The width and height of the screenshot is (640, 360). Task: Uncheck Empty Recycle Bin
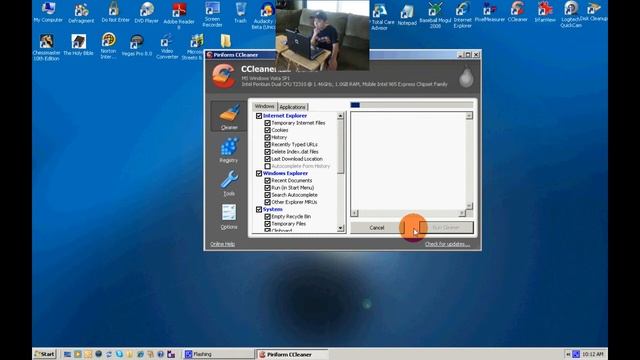coord(267,217)
